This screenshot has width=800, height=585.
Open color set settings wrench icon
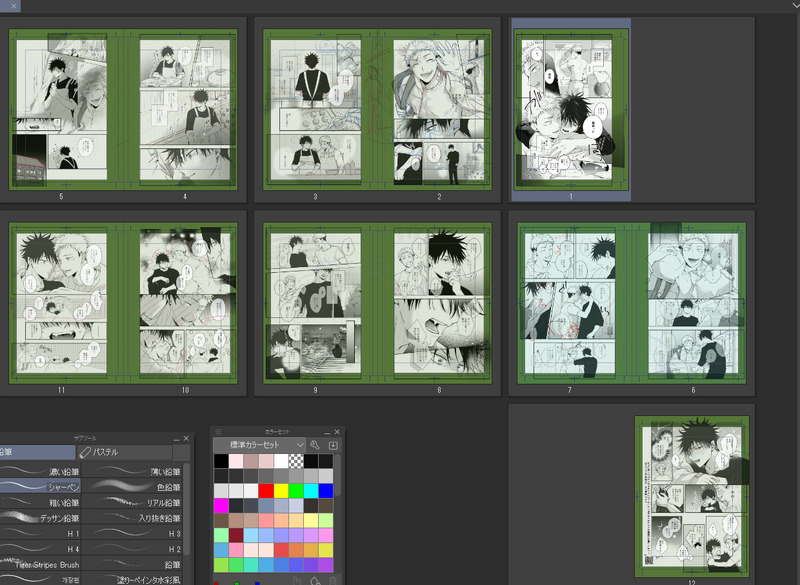[x=315, y=445]
